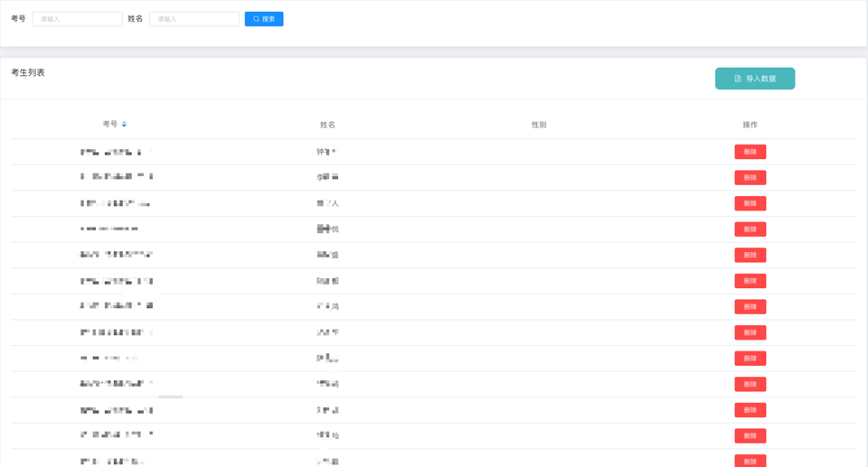Screen dimensions: 868x467
Task: Delete the row with name ending 盛
Action: click(x=750, y=255)
